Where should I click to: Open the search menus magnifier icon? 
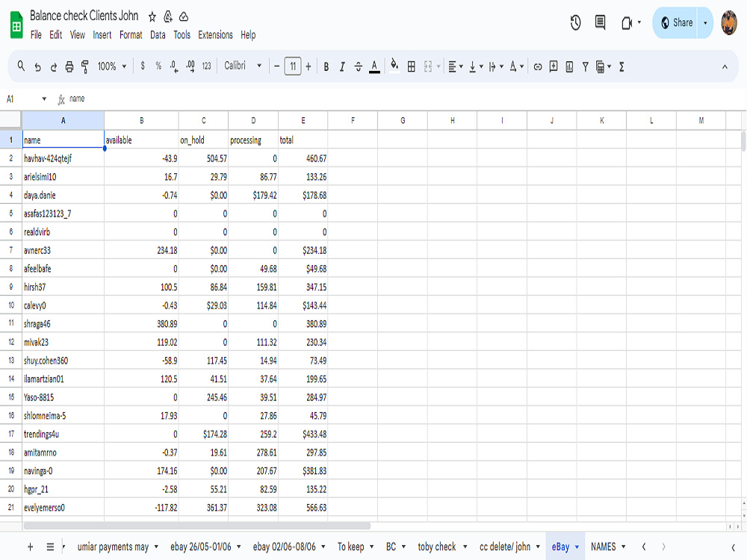point(21,66)
